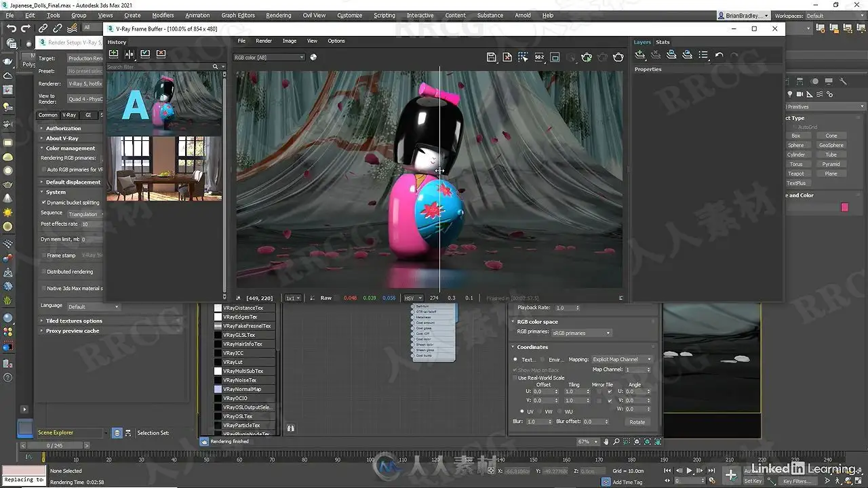Click the Undo arrow in main toolbar

(12, 28)
